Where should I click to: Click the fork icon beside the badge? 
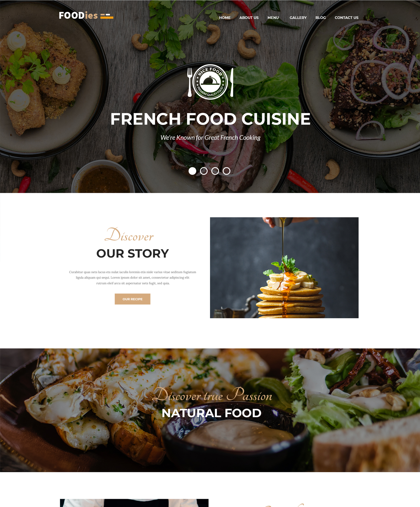pyautogui.click(x=190, y=82)
